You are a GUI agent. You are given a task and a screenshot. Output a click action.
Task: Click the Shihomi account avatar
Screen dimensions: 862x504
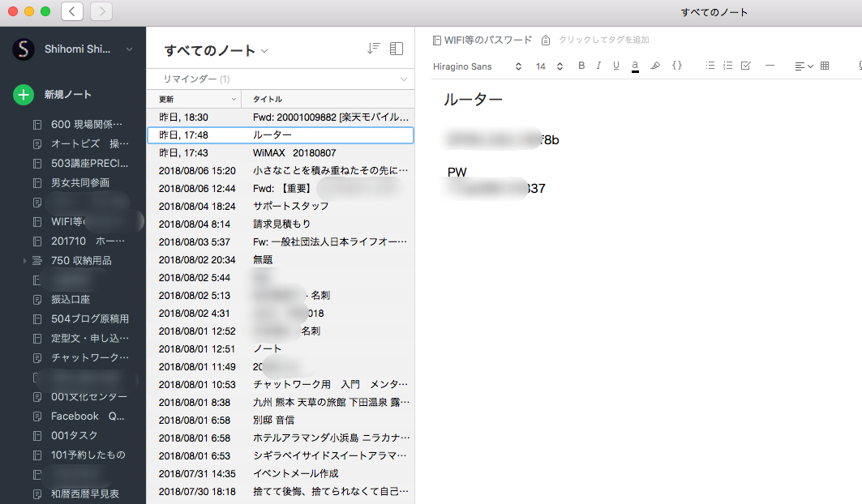click(x=23, y=49)
